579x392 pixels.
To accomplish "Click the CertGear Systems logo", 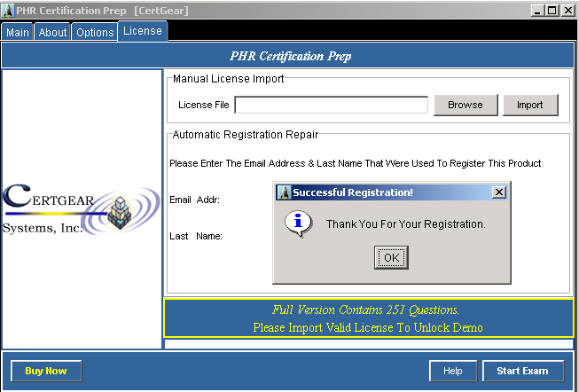I will pyautogui.click(x=82, y=209).
